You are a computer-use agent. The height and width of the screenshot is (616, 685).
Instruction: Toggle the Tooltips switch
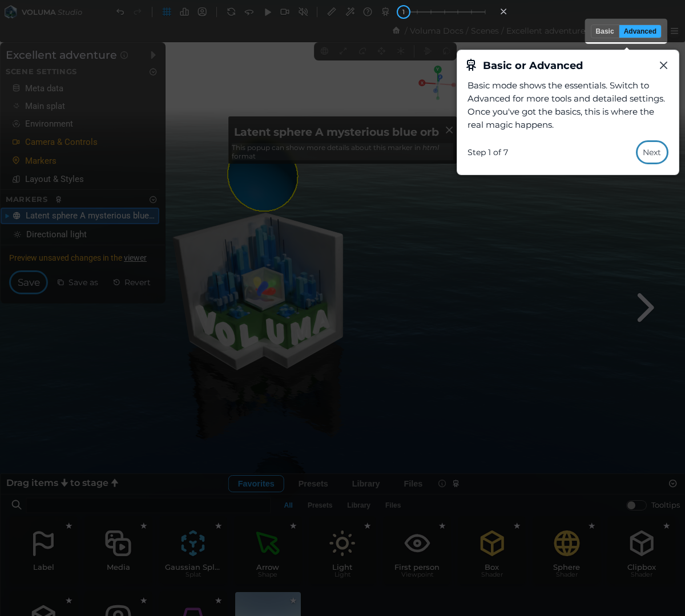[636, 505]
